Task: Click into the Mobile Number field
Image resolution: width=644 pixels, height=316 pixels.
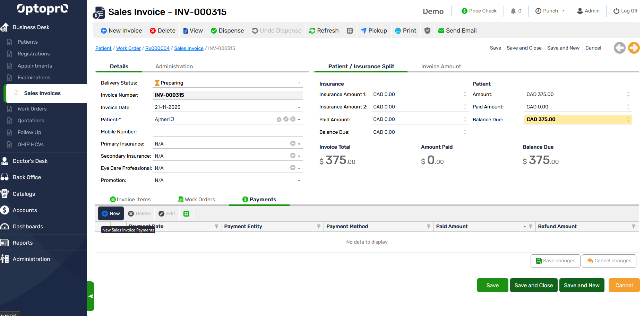Action: click(x=227, y=132)
